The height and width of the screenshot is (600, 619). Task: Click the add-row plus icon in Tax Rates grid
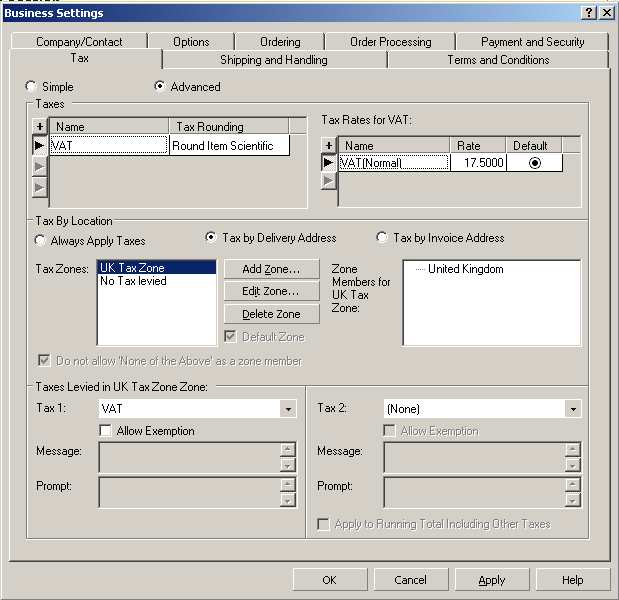tap(328, 146)
